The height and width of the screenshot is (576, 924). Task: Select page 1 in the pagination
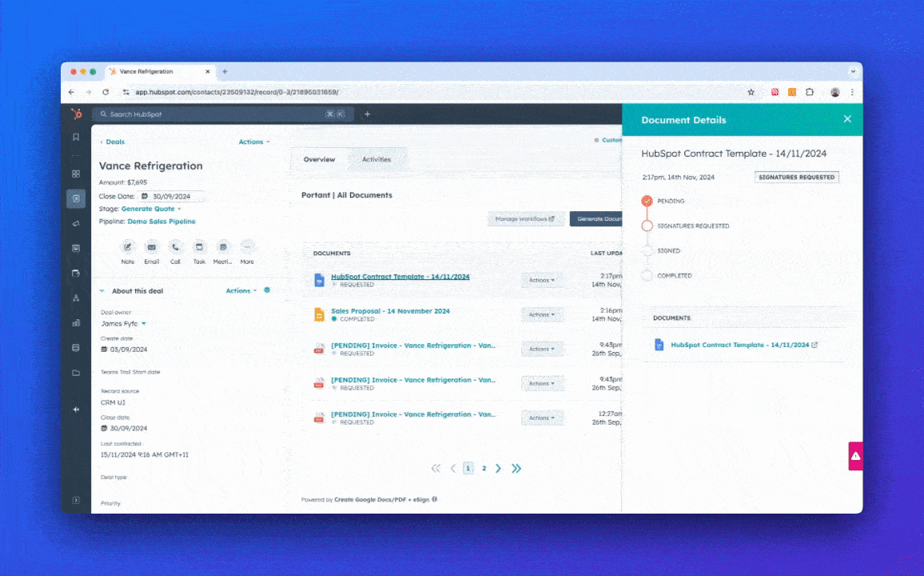[468, 468]
